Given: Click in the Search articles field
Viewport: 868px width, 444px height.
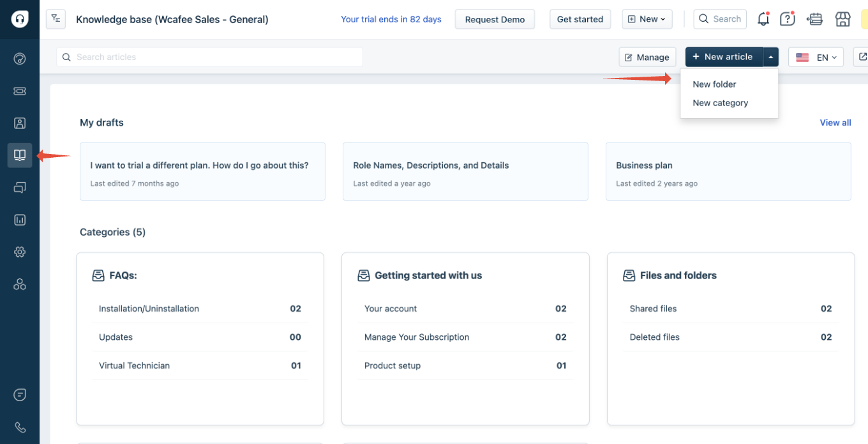Looking at the screenshot, I should [210, 57].
